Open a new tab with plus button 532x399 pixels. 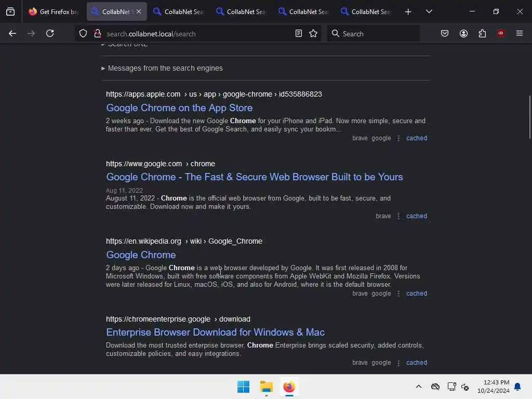(408, 12)
